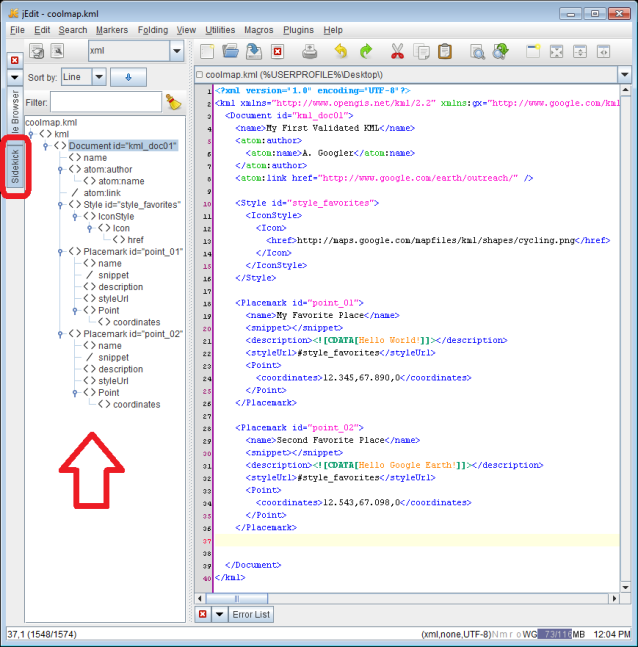Click the Open File folder icon
Screen dimensions: 638x647
(x=230, y=51)
